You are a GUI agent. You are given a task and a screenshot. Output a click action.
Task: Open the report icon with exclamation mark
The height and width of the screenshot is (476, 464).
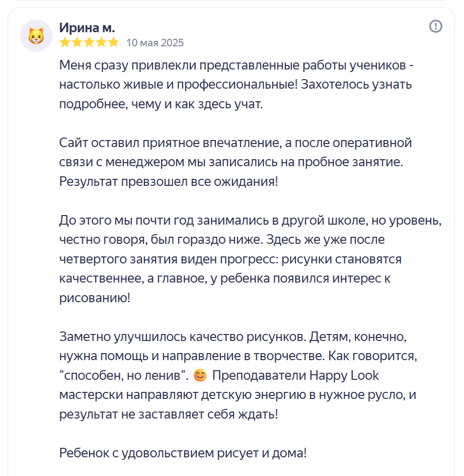tap(435, 26)
